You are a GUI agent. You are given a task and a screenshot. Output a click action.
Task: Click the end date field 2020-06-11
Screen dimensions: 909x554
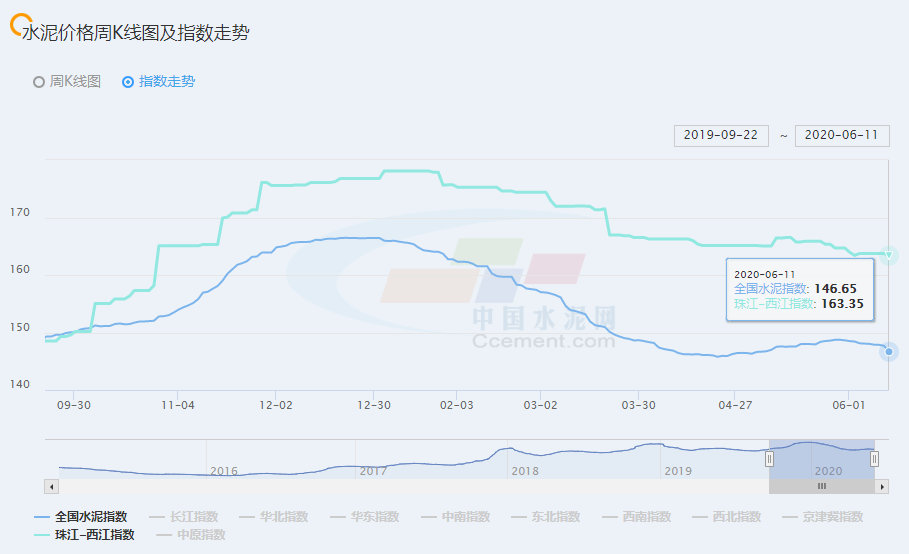[x=841, y=135]
